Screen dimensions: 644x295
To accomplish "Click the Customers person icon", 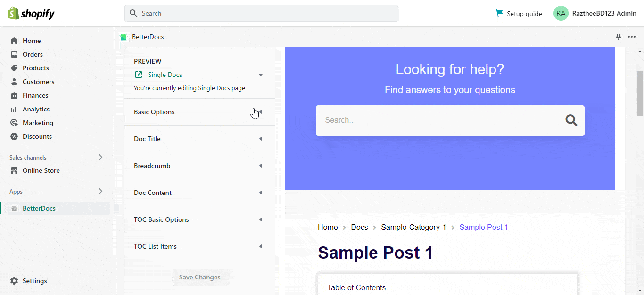I will coord(14,82).
